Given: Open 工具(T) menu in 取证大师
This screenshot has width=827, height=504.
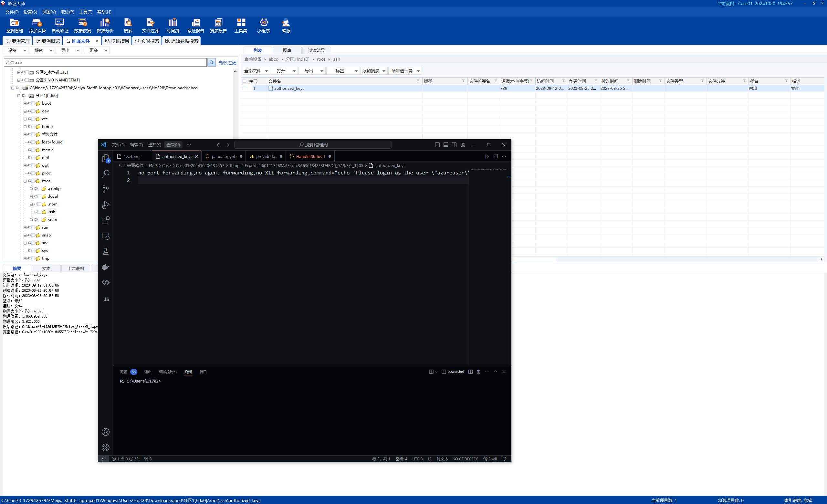Looking at the screenshot, I should pyautogui.click(x=86, y=12).
